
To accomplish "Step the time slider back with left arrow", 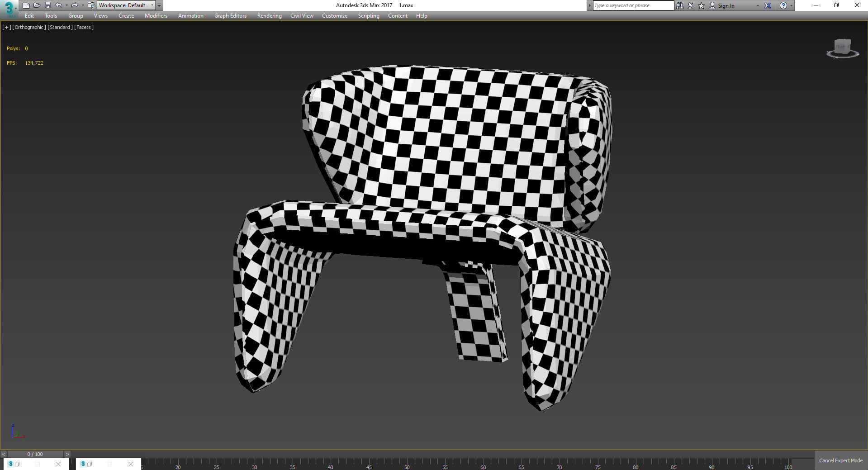I will [x=4, y=454].
